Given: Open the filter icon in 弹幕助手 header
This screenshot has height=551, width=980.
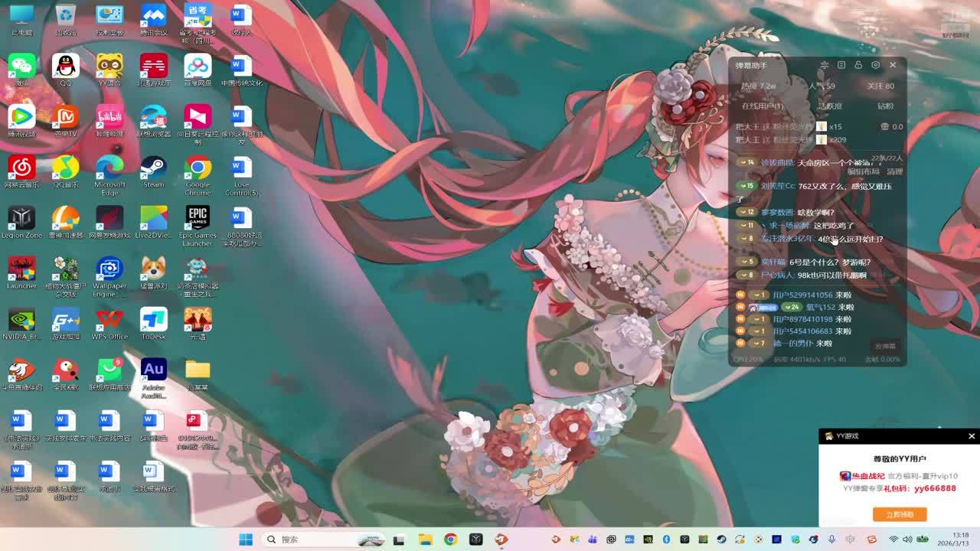Looking at the screenshot, I should [x=824, y=65].
